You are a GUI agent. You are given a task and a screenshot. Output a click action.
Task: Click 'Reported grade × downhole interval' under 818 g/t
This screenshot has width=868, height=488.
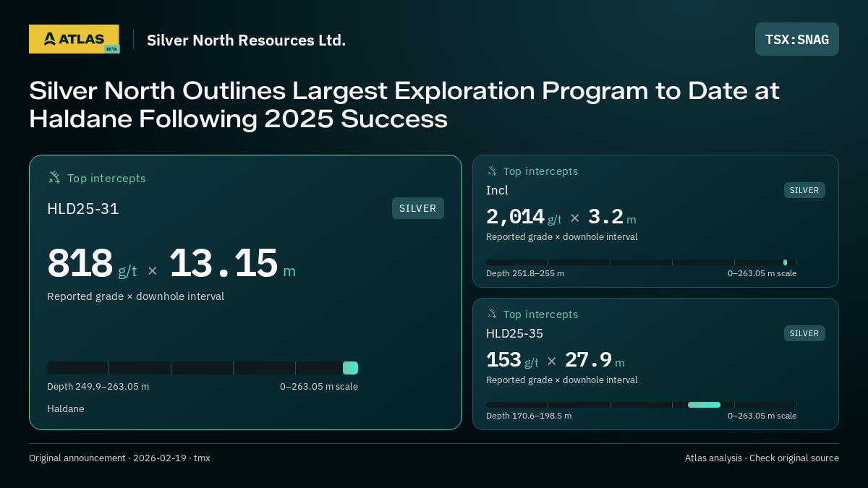point(135,296)
